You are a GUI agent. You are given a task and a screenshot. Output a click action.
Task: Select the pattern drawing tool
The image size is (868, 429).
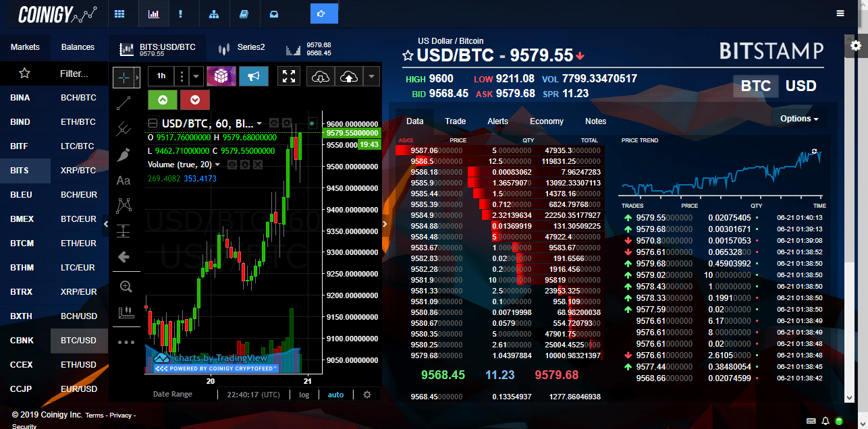pos(124,205)
